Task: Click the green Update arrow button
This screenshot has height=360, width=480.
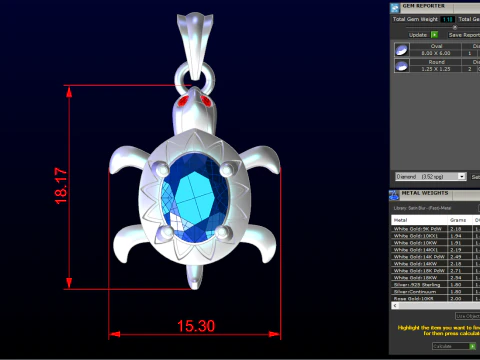Action: tap(434, 35)
